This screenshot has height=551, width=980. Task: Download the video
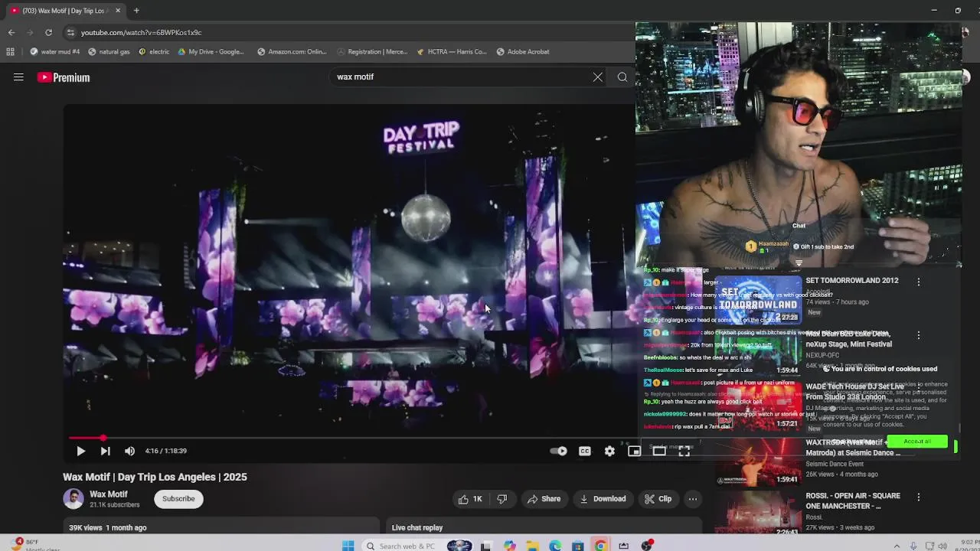tap(603, 499)
